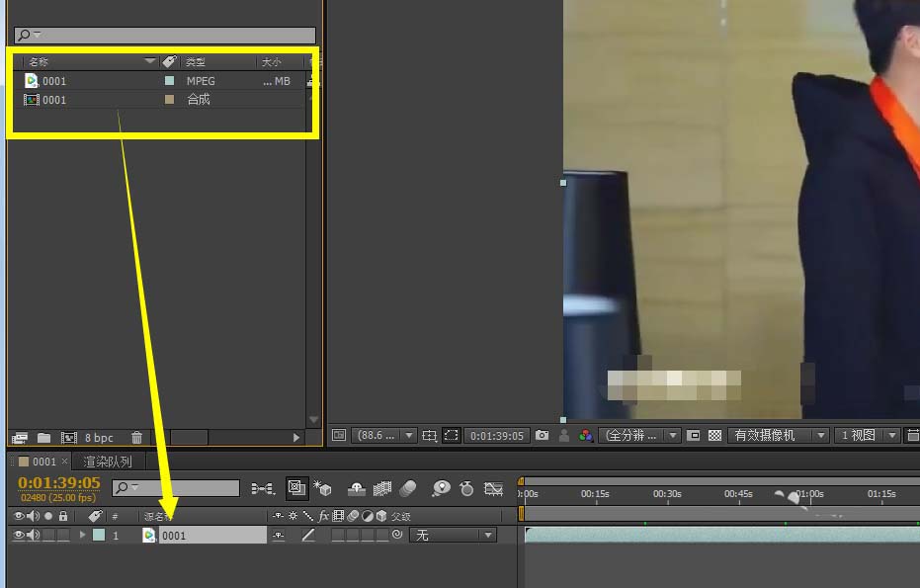Click the timeline layer search field
Image resolution: width=920 pixels, height=588 pixels.
click(x=176, y=487)
